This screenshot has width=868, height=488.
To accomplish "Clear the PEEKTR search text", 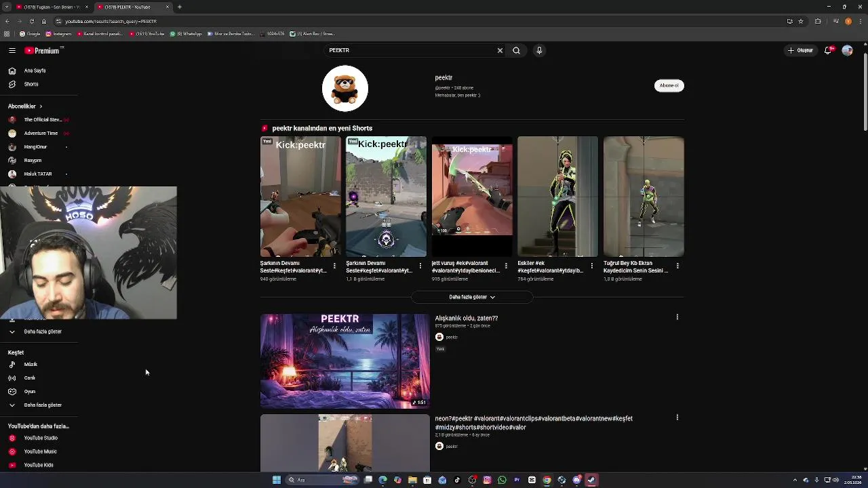I will point(500,50).
